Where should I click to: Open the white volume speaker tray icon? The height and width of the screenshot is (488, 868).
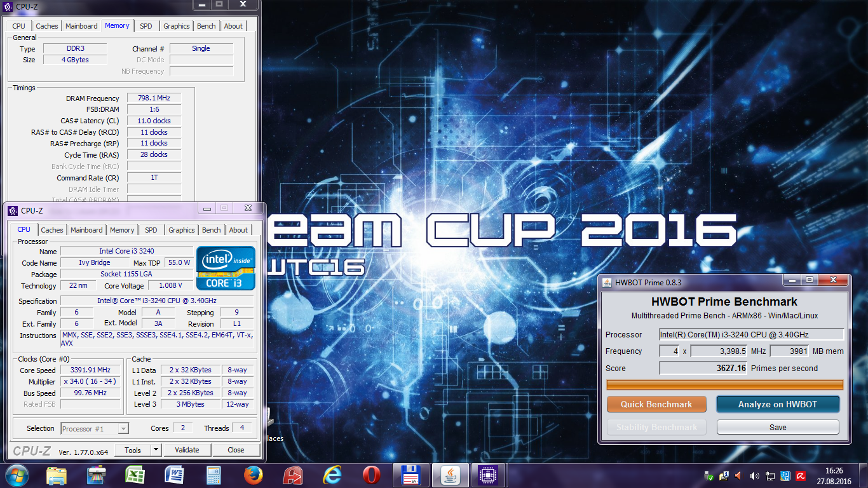pos(754,476)
